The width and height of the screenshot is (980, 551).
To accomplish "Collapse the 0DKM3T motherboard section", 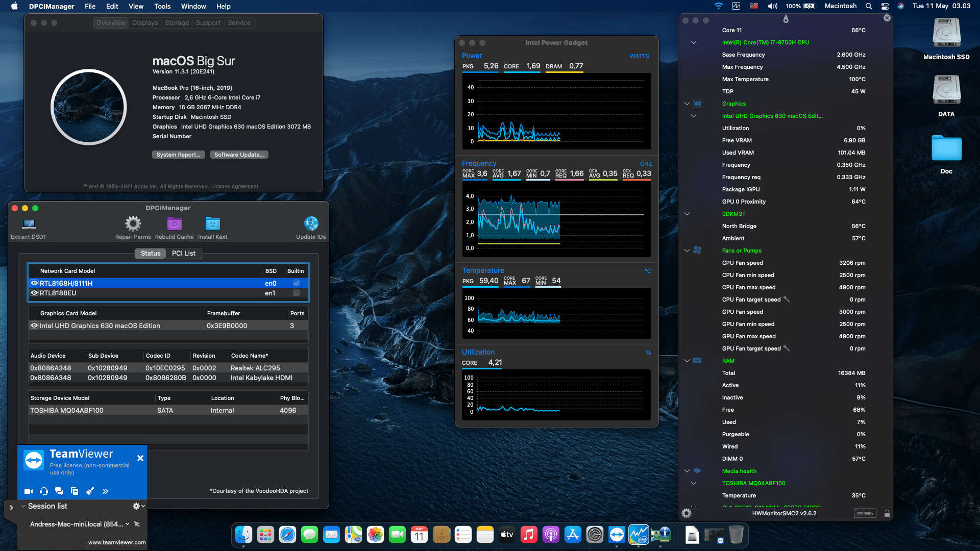I will coord(687,214).
